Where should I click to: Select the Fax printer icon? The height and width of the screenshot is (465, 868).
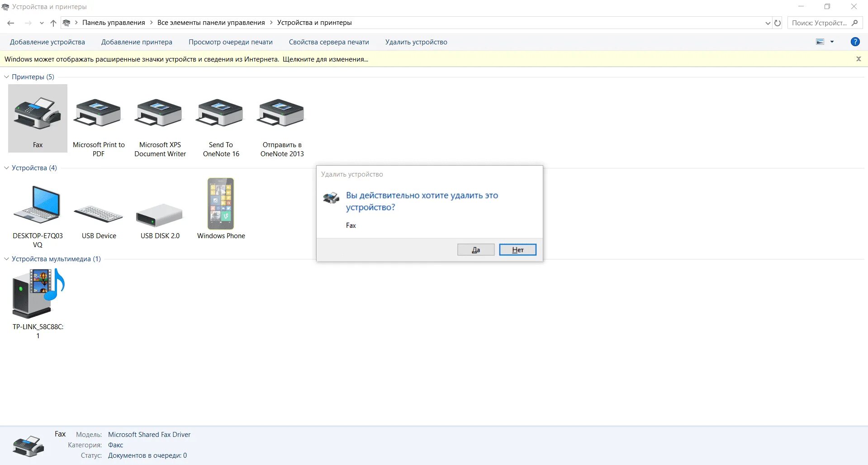38,118
